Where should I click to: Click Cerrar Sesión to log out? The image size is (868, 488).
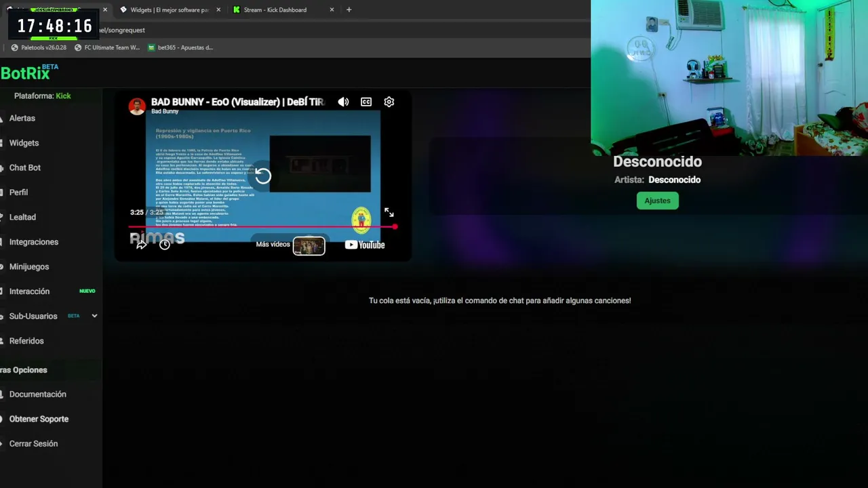(x=33, y=444)
